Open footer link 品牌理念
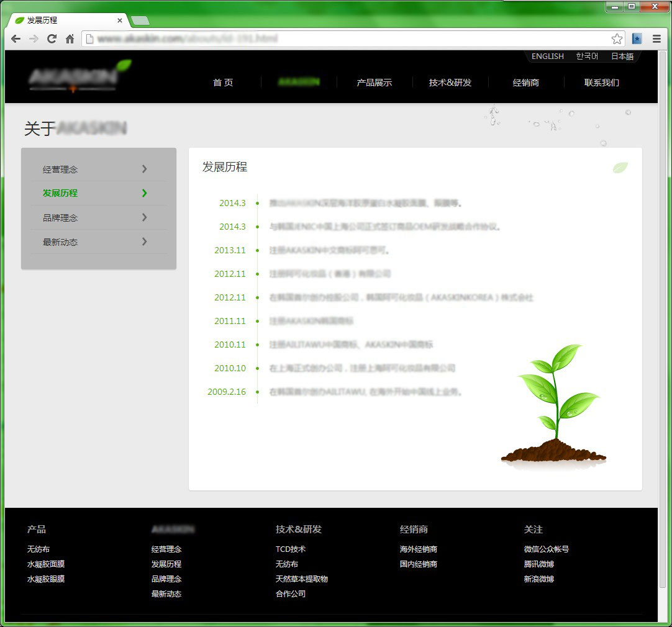Image resolution: width=672 pixels, height=627 pixels. [166, 579]
